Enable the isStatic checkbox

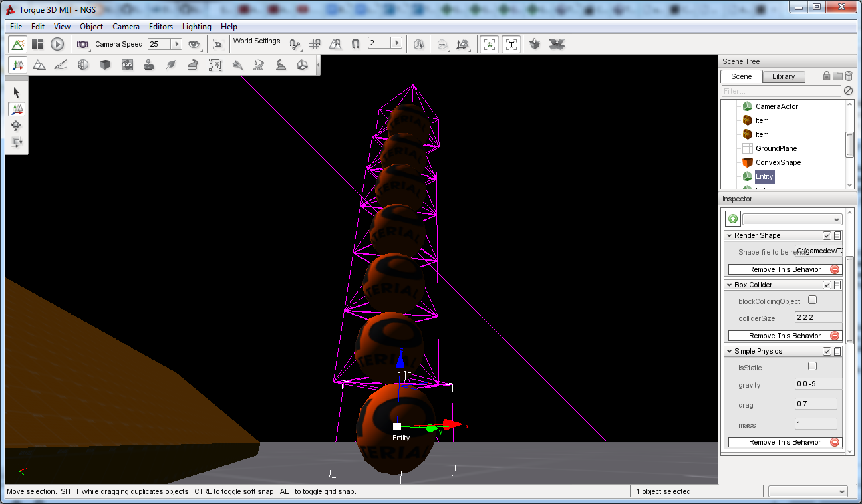point(812,366)
